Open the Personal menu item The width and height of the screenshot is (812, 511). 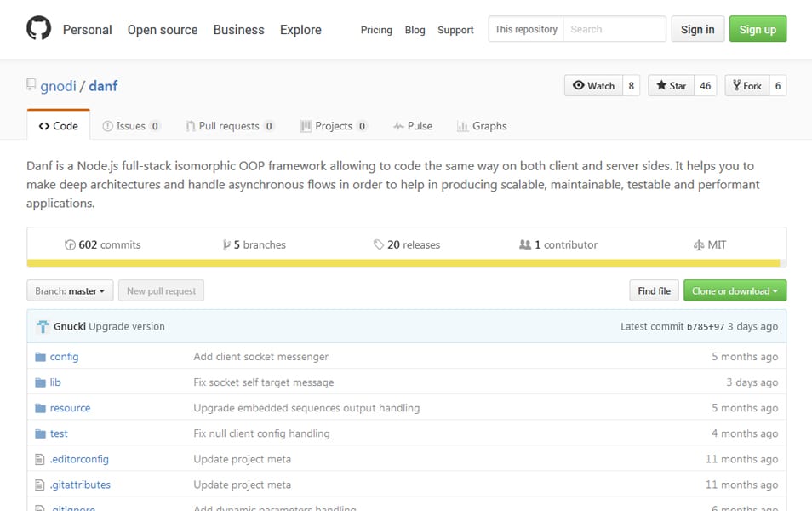[87, 30]
